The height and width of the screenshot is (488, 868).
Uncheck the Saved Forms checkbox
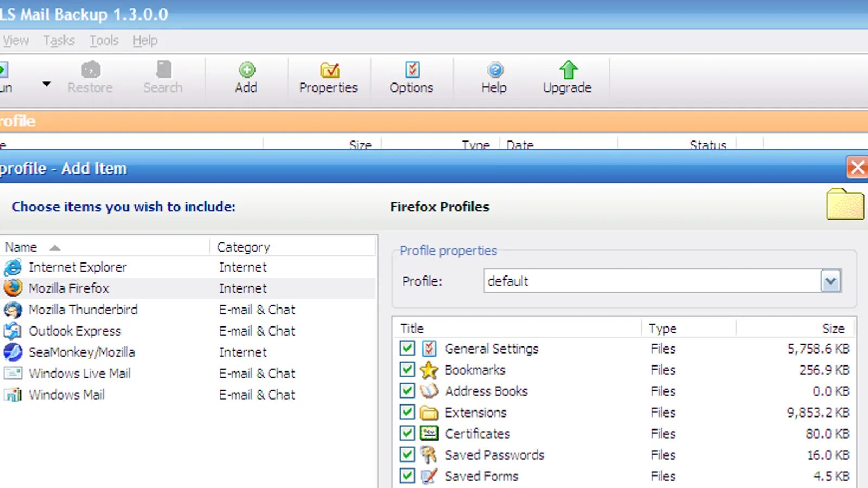click(x=407, y=476)
